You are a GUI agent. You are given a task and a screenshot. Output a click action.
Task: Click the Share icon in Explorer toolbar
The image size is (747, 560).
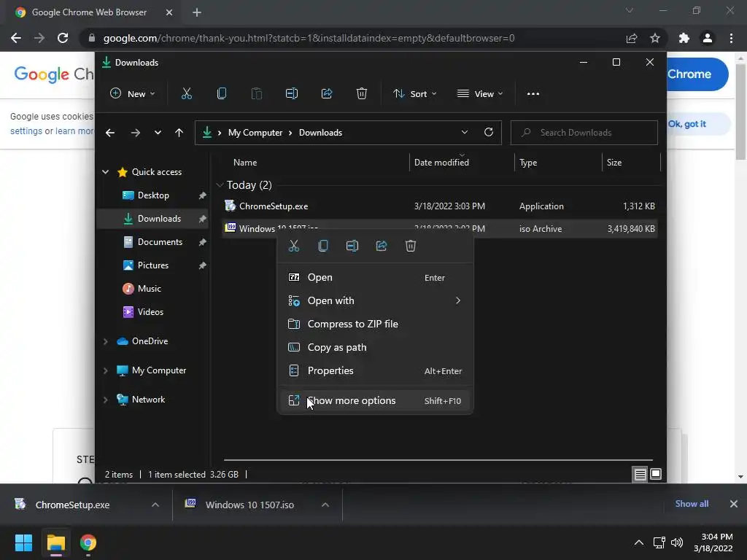coord(327,94)
